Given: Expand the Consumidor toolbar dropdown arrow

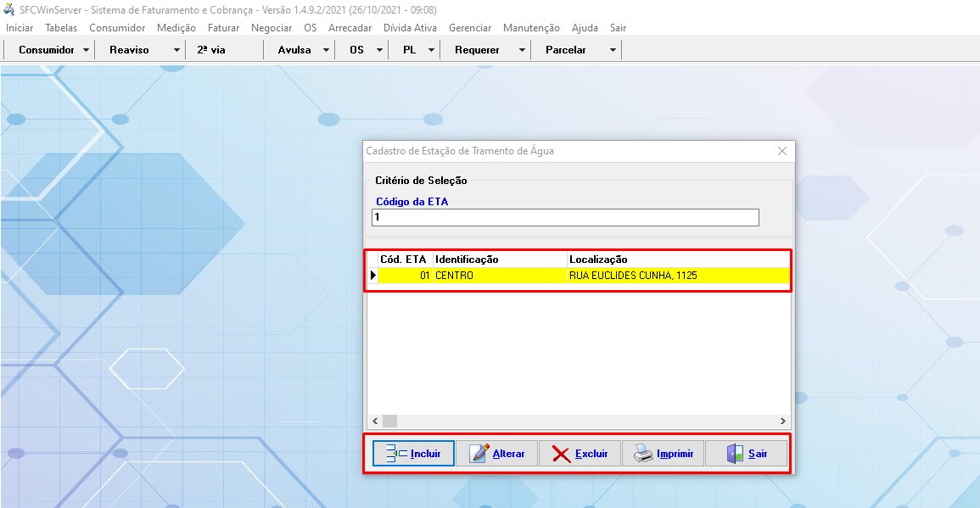Looking at the screenshot, I should tap(87, 50).
